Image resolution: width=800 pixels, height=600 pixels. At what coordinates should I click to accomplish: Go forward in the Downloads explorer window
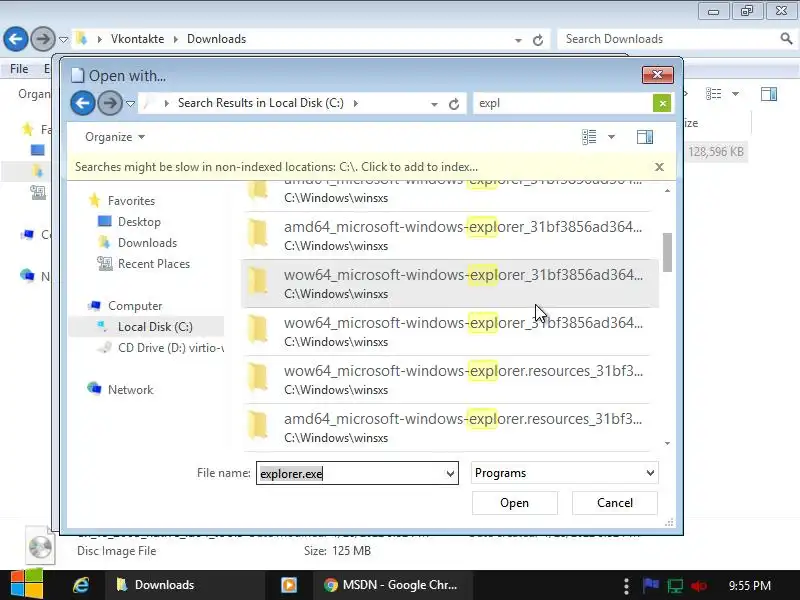coord(43,39)
